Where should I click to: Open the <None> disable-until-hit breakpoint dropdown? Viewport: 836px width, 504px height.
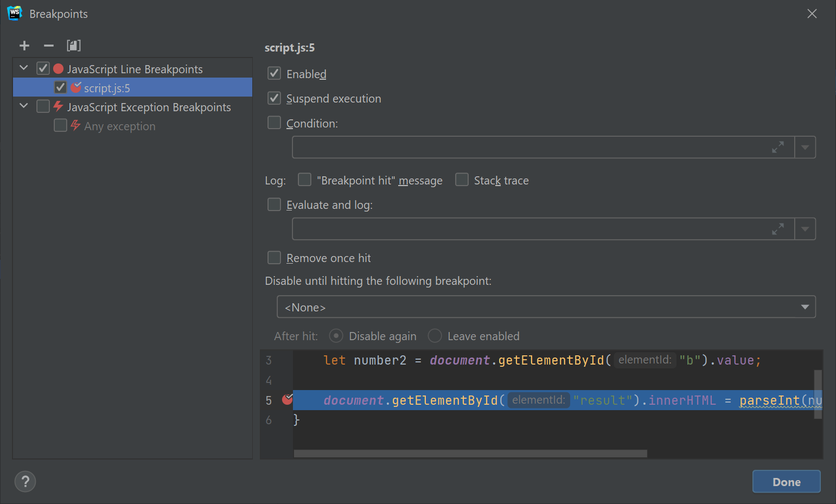(x=806, y=307)
